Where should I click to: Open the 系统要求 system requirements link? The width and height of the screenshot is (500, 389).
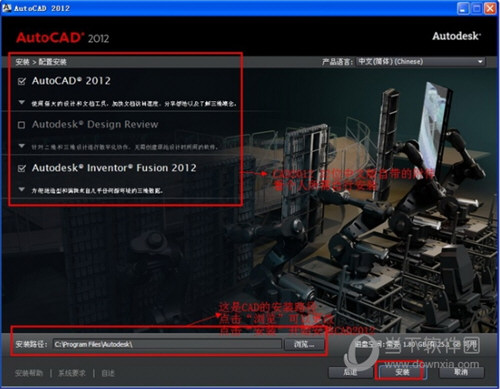(x=72, y=373)
